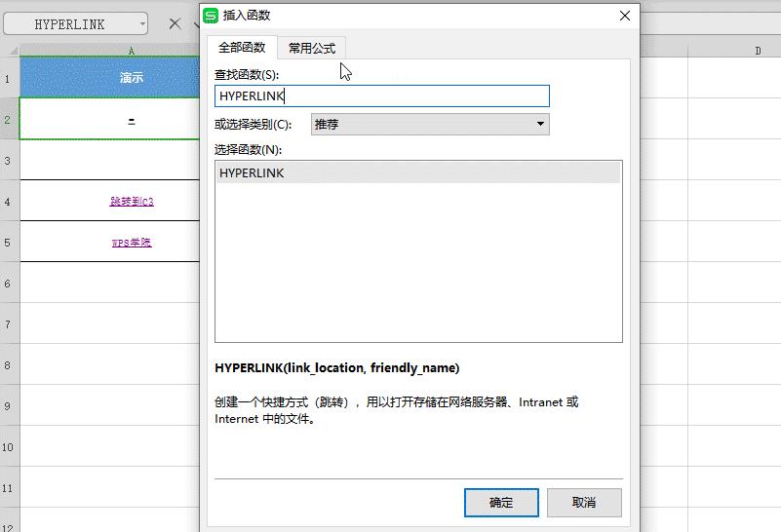The height and width of the screenshot is (532, 781).
Task: Click the select-all corner triangle
Action: point(13,51)
